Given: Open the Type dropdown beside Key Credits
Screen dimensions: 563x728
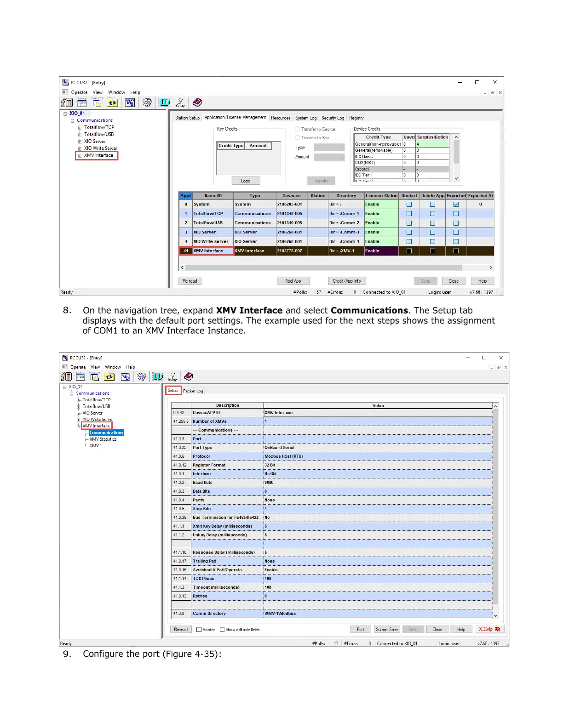Looking at the screenshot, I should click(x=329, y=148).
